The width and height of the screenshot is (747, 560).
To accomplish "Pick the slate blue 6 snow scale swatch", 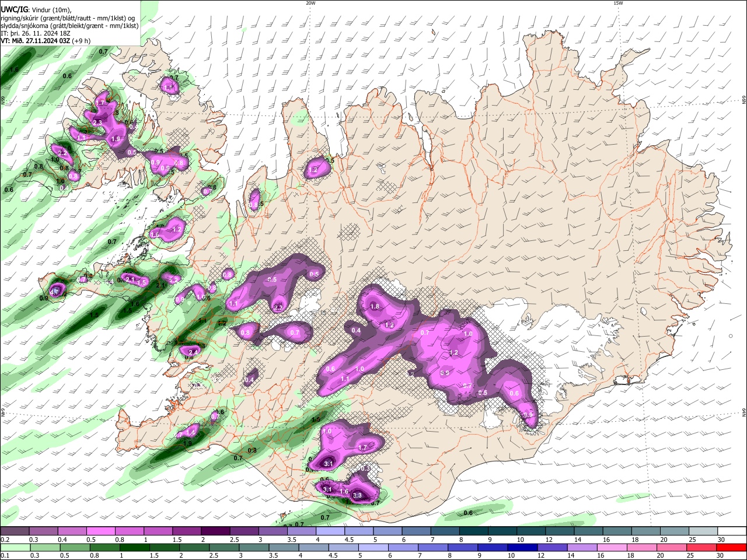I will [x=417, y=531].
